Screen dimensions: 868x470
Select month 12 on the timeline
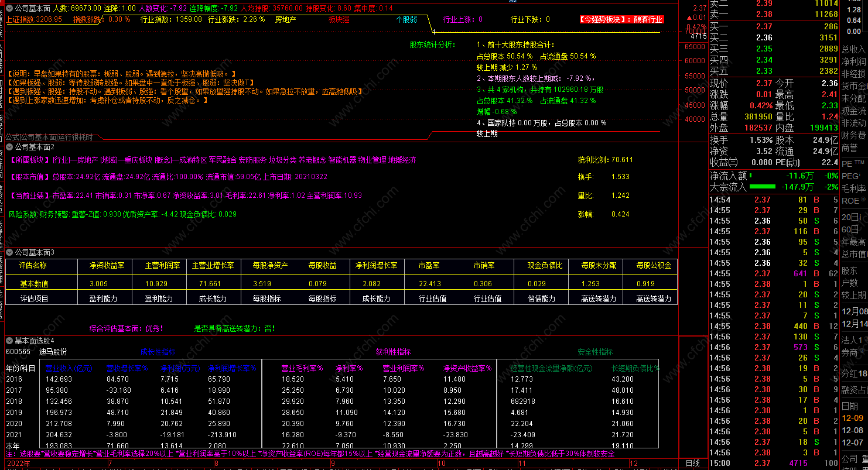[x=633, y=464]
